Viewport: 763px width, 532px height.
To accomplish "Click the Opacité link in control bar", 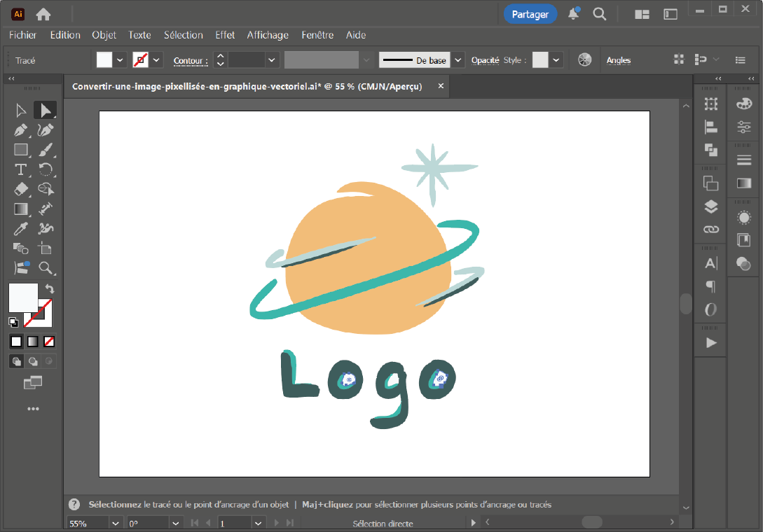I will click(x=485, y=60).
